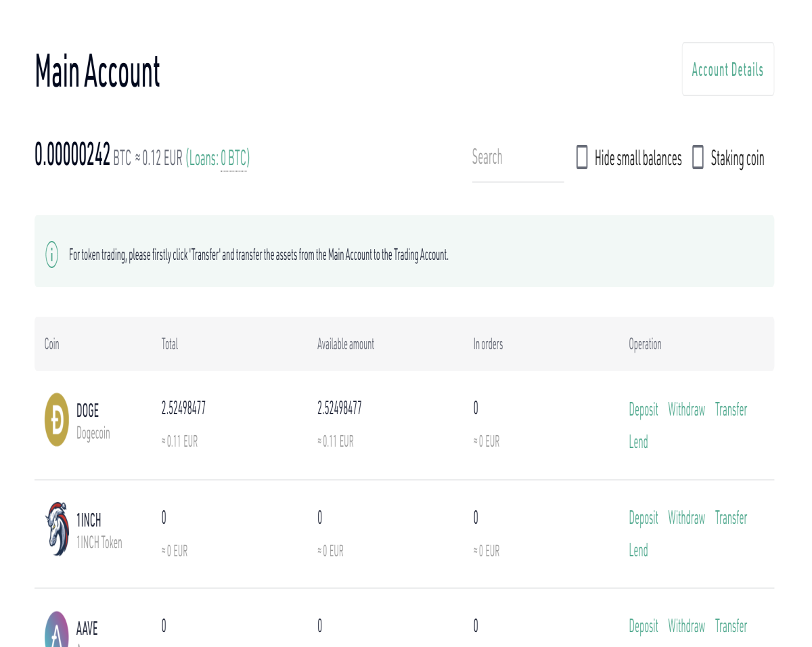Screen dimensions: 812x647
Task: Click the AAVE coin name
Action: tap(87, 629)
